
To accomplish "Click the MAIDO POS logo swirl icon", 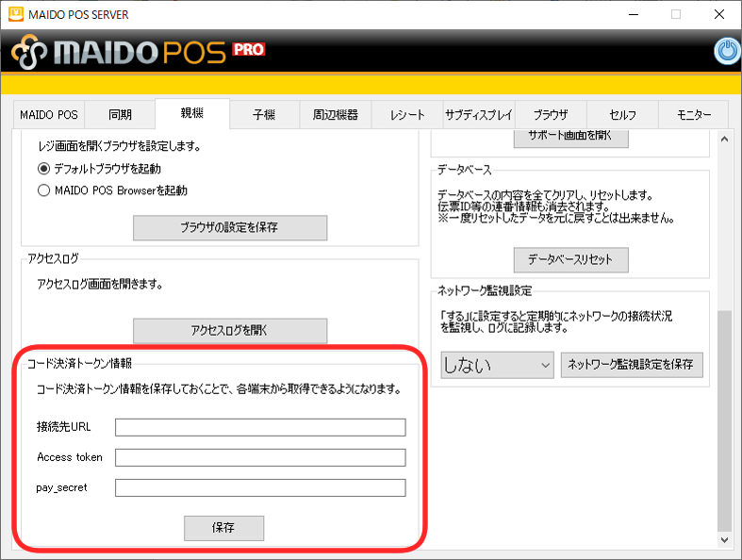I will (x=29, y=52).
